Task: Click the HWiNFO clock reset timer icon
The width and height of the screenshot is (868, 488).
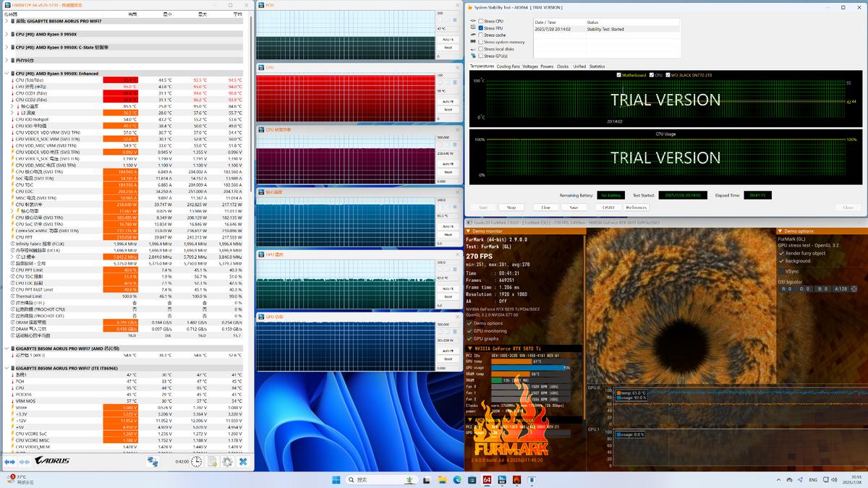Action: click(197, 461)
